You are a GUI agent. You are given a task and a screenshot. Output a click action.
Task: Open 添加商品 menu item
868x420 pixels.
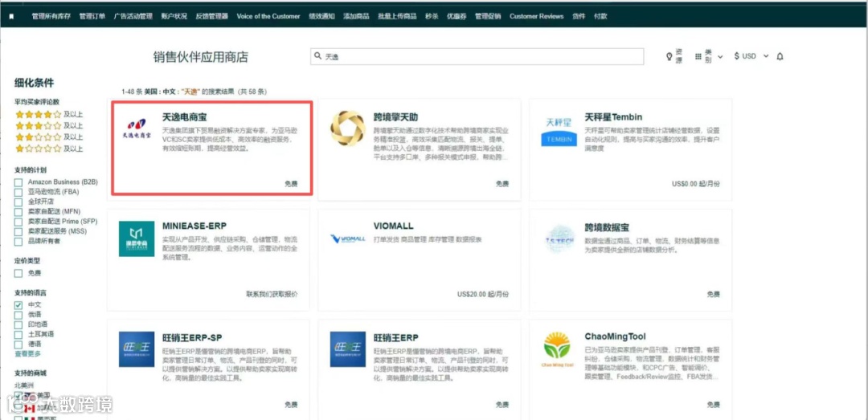pyautogui.click(x=356, y=17)
